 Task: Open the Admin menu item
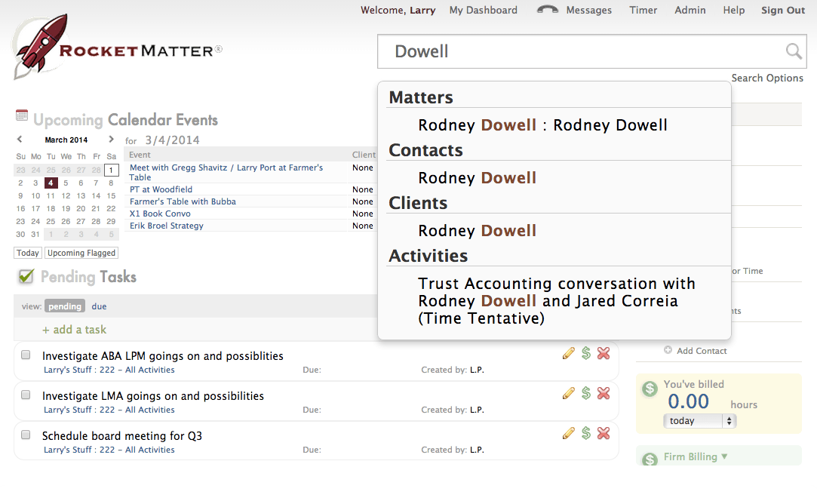tap(690, 10)
